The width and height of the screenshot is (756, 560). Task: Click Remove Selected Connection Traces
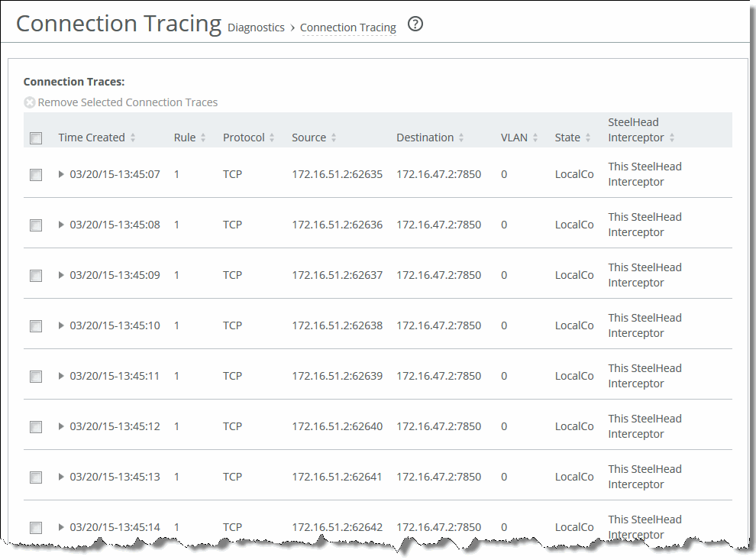(x=127, y=102)
